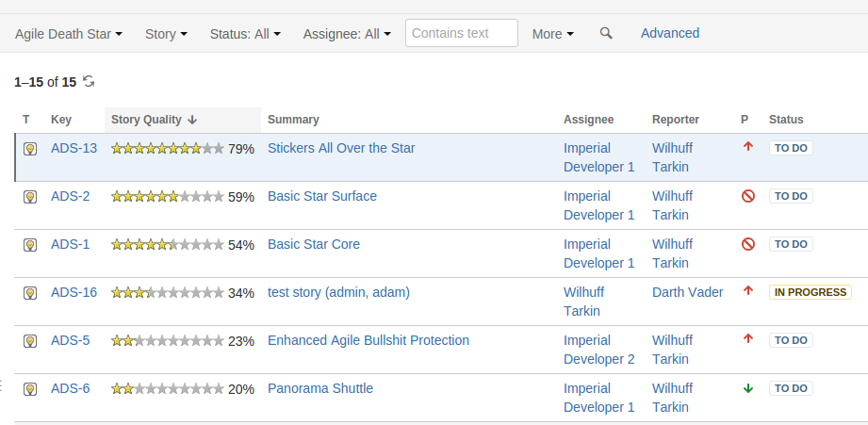Click the green low-priority arrow on ADS-6
This screenshot has height=425, width=868.
click(748, 388)
